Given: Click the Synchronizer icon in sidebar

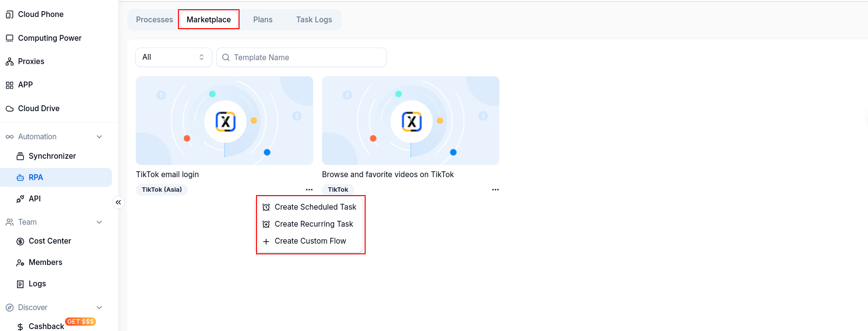Looking at the screenshot, I should [20, 156].
